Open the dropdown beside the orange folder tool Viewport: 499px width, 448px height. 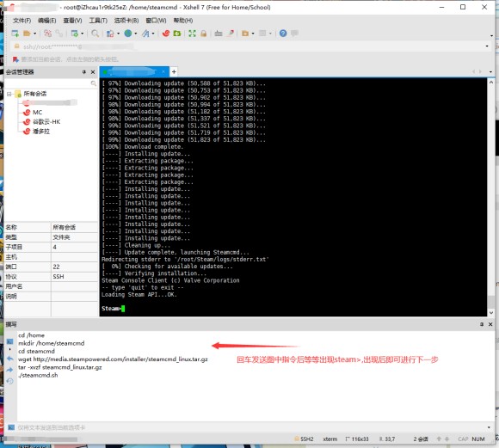pyautogui.click(x=253, y=34)
